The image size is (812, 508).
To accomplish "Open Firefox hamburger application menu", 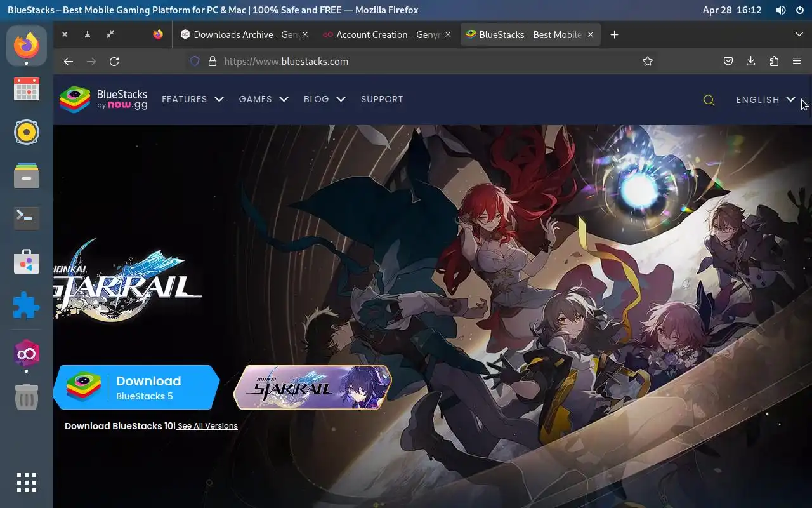I will pos(797,62).
